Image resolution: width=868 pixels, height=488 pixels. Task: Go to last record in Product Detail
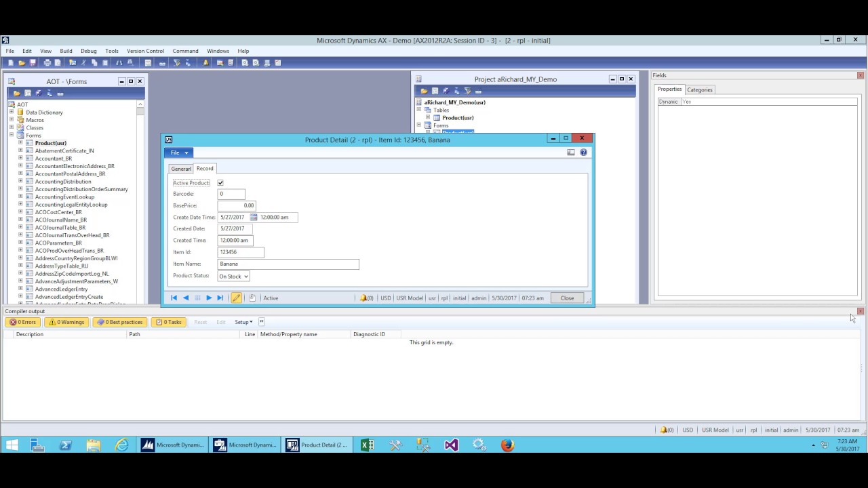coord(220,298)
